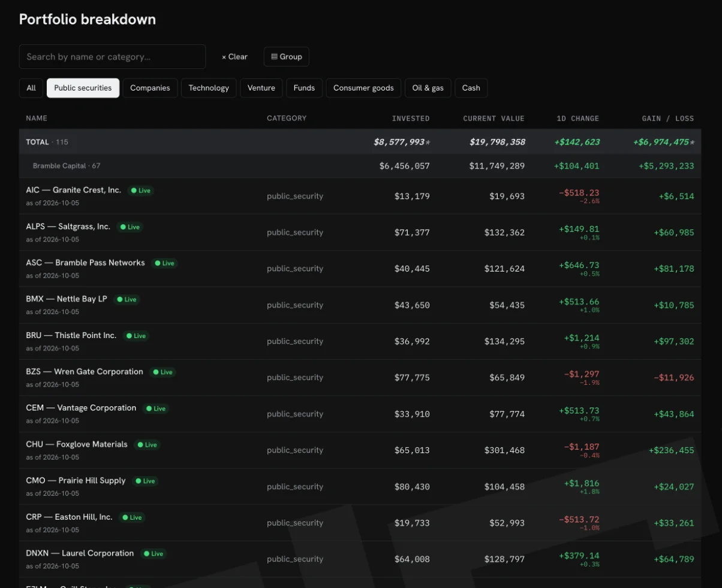Click the Live badge on the CEM row
This screenshot has height=588, width=722.
[155, 409]
